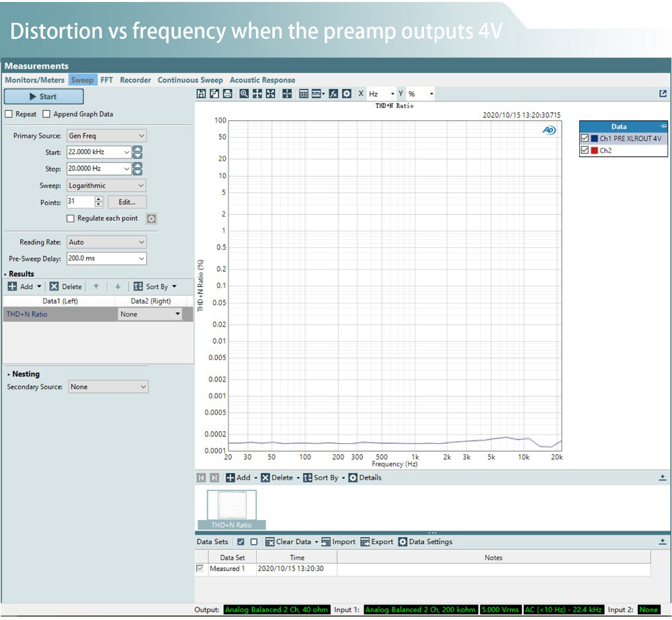Open the Primary Source Gen Freq dropdown
This screenshot has width=672, height=620.
click(x=106, y=136)
